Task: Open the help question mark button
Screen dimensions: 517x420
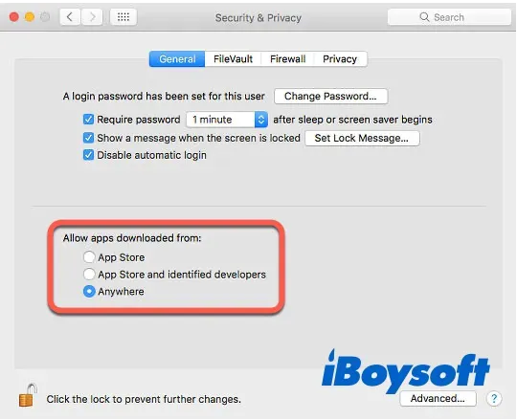Action: pyautogui.click(x=494, y=399)
